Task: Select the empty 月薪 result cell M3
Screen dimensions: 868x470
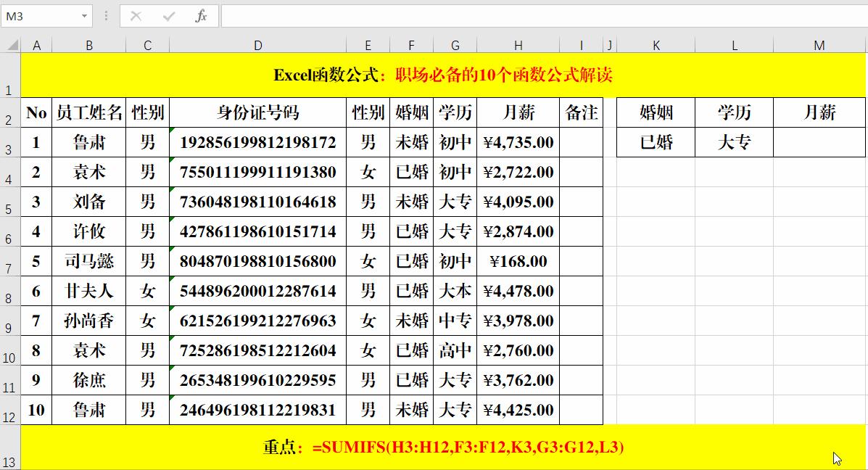Action: tap(819, 142)
